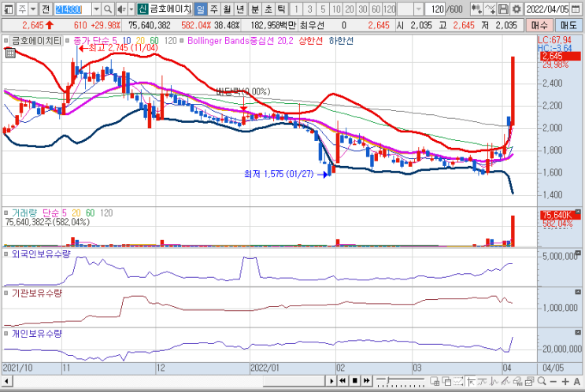
Task: Toggle the left side panel icon
Action: 8,9
